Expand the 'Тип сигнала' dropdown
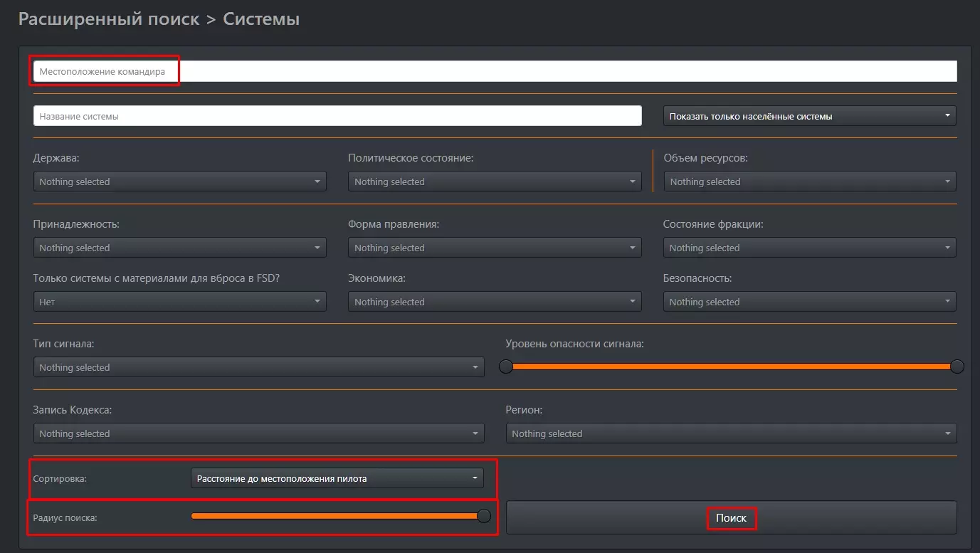980x553 pixels. tap(258, 367)
